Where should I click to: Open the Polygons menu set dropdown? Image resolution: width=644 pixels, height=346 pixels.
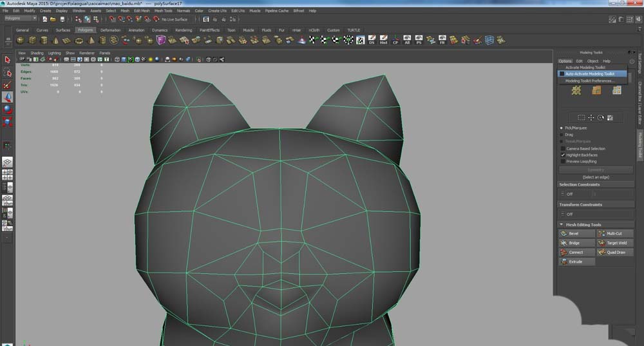pos(21,19)
